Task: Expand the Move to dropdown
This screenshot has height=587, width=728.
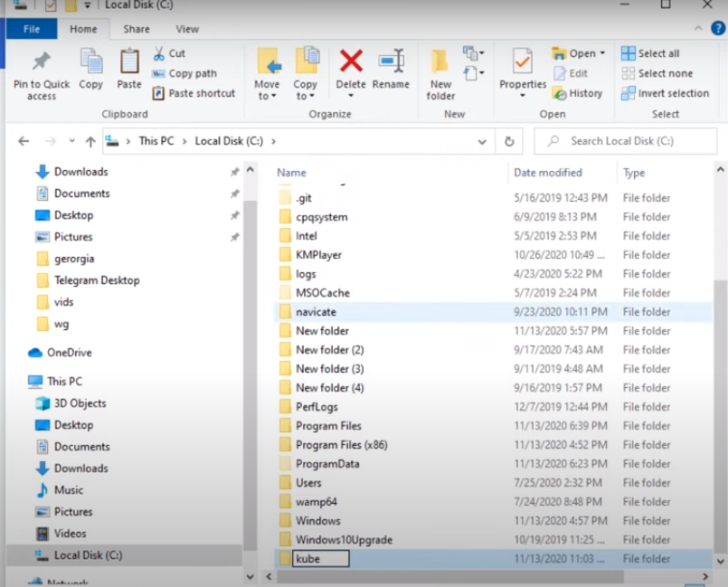Action: click(x=267, y=96)
